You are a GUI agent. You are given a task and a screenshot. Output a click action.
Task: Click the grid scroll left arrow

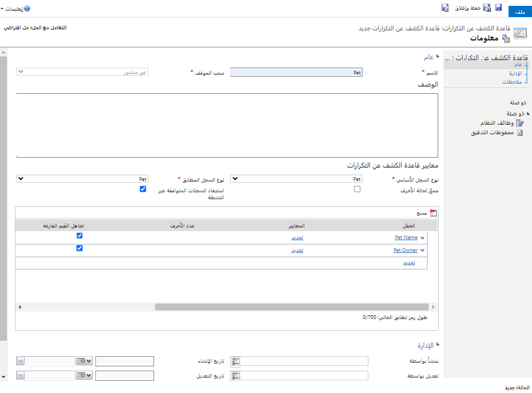coord(20,307)
